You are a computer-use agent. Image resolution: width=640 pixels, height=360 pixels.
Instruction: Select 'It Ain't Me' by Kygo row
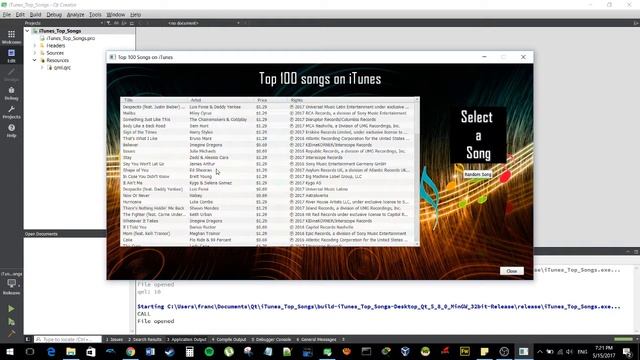click(268, 183)
